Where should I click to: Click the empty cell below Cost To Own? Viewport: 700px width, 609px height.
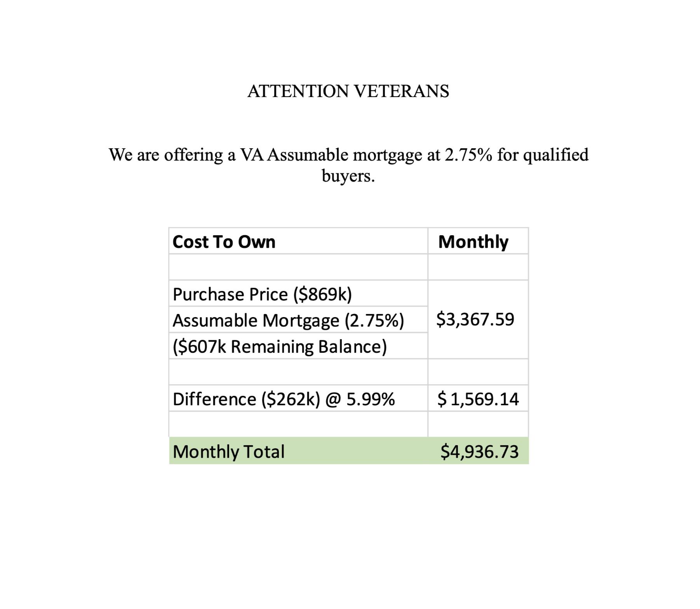click(x=298, y=267)
